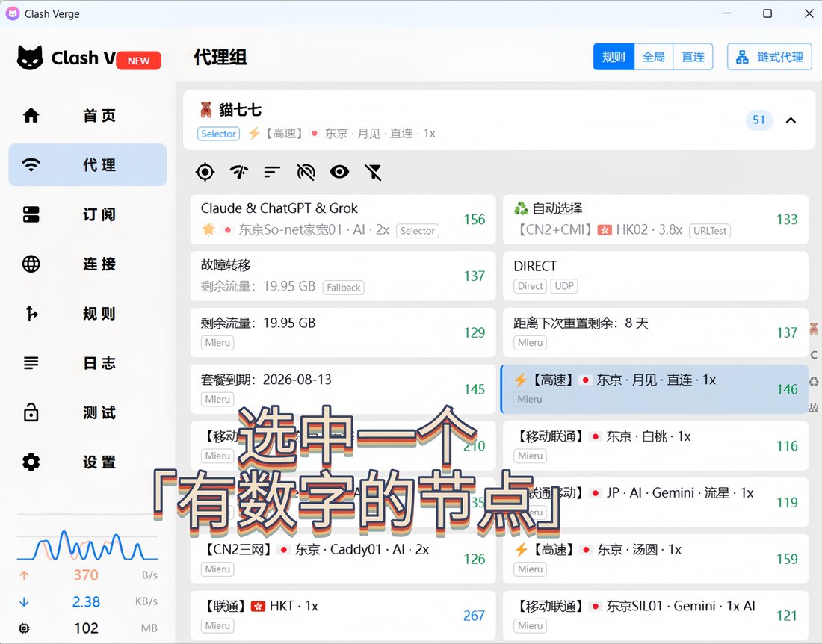This screenshot has width=822, height=644.
Task: Click the home icon in sidebar
Action: click(x=31, y=115)
